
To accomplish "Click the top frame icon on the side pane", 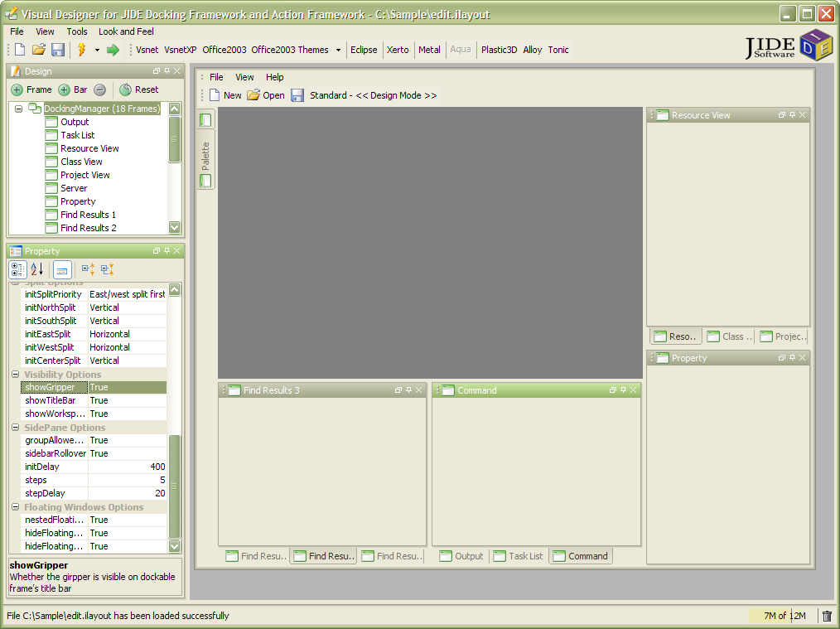I will click(x=205, y=120).
